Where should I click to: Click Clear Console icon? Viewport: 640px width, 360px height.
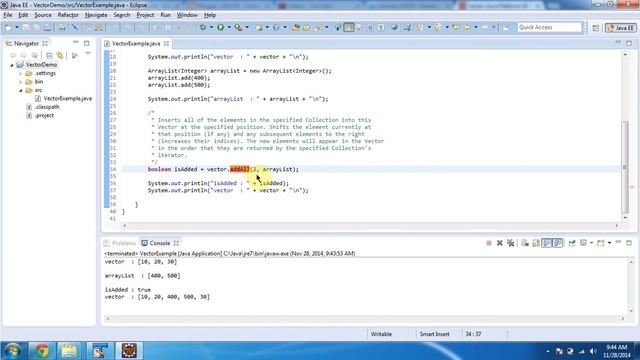click(x=525, y=243)
